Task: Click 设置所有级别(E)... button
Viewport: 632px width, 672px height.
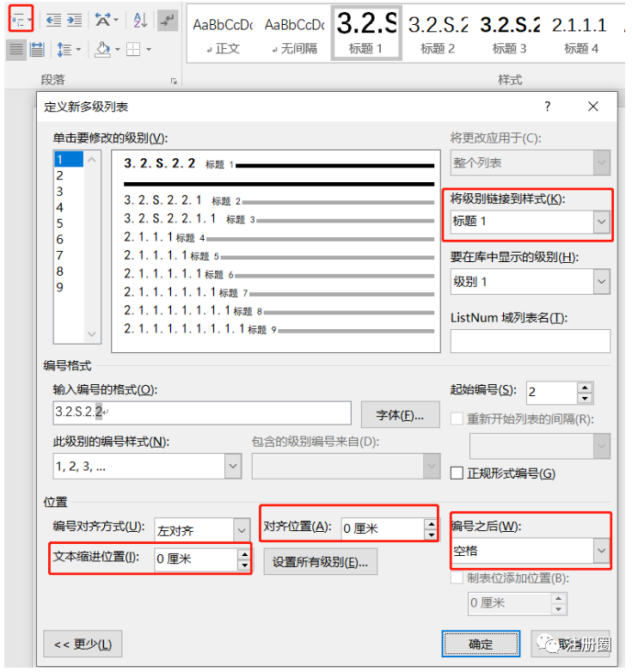Action: [x=320, y=562]
